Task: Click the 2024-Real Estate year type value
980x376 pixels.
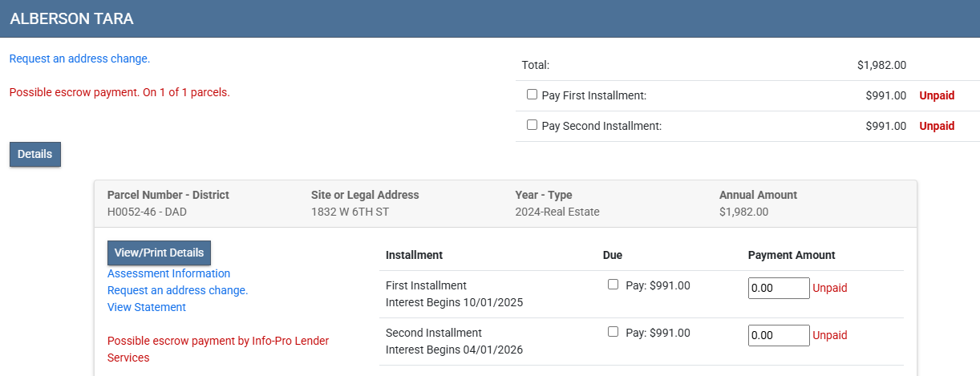Action: coord(557,212)
